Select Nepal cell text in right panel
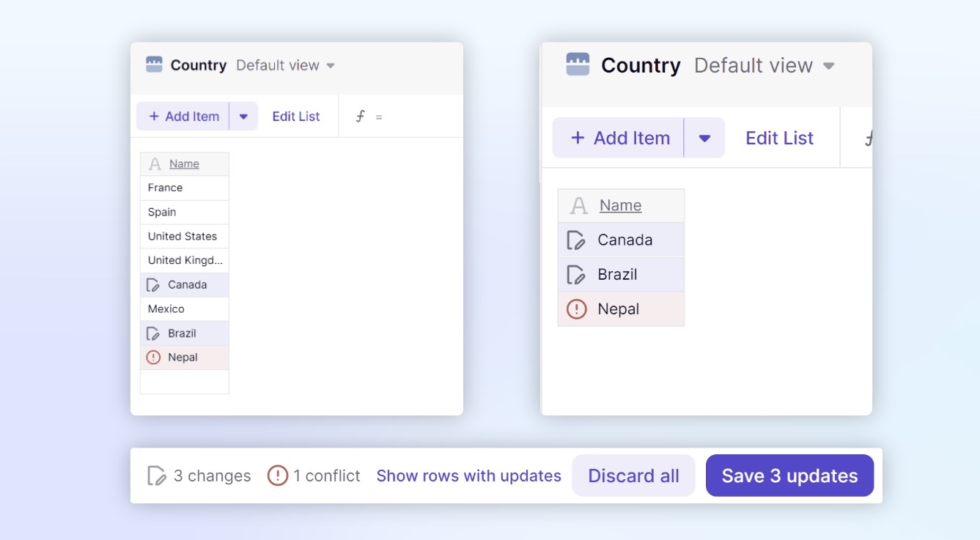 point(619,309)
